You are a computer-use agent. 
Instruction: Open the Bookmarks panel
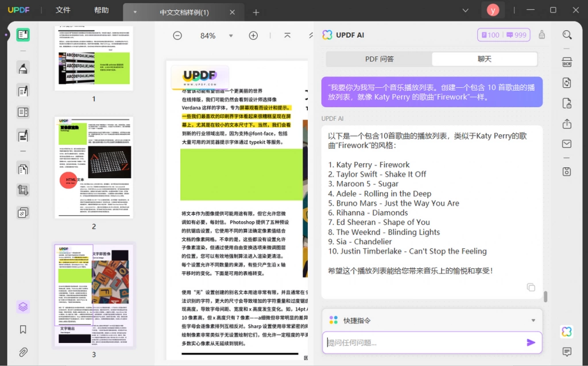[x=23, y=330]
